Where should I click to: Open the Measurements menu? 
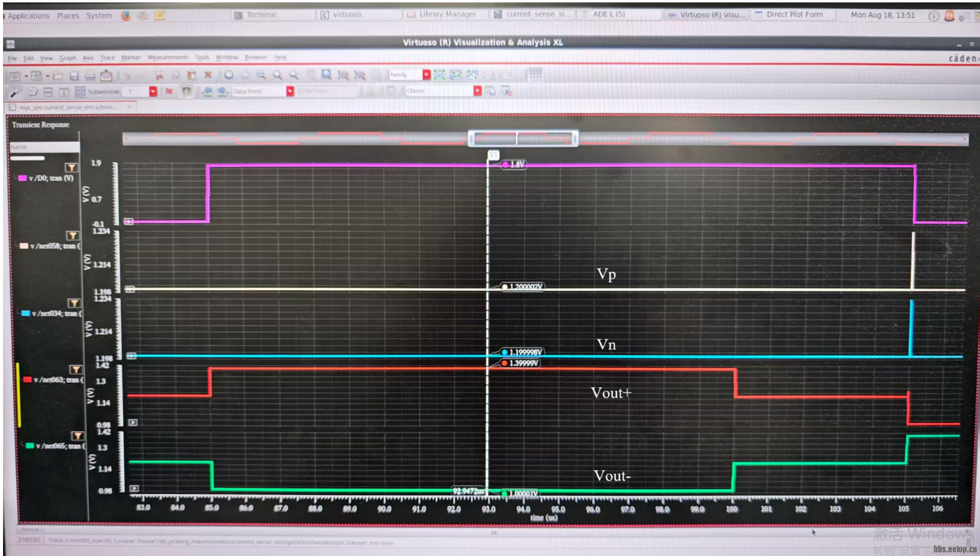[168, 58]
